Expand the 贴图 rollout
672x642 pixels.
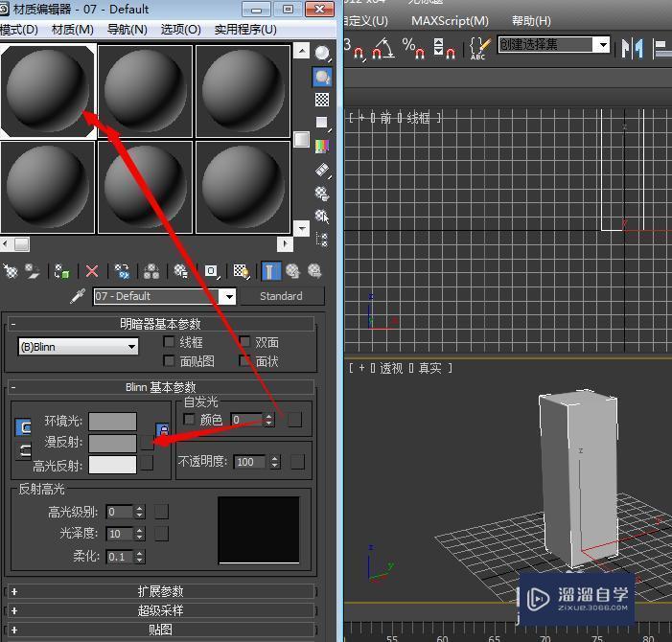click(160, 630)
